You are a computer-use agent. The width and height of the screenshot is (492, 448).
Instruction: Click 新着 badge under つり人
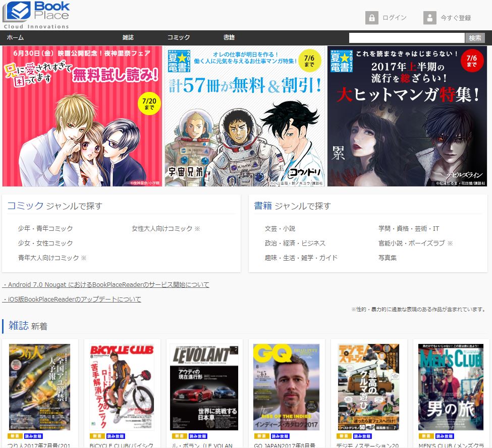point(15,436)
